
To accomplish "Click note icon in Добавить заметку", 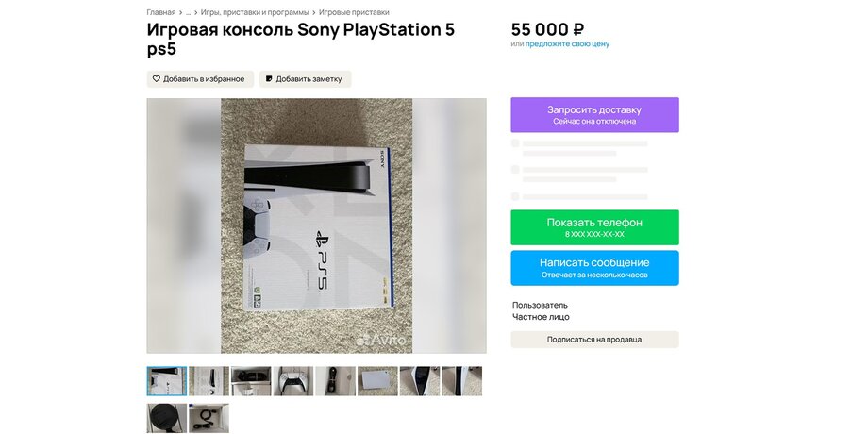I will coord(269,79).
